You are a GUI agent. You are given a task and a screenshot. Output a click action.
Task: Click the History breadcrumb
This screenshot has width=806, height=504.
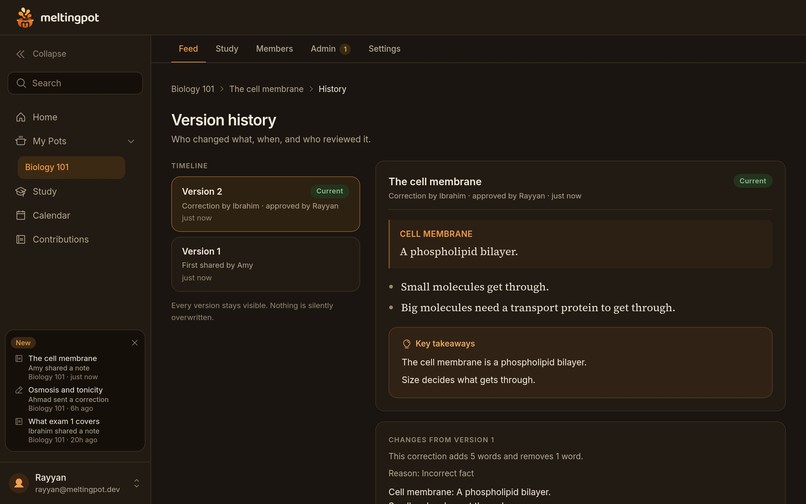(x=332, y=89)
